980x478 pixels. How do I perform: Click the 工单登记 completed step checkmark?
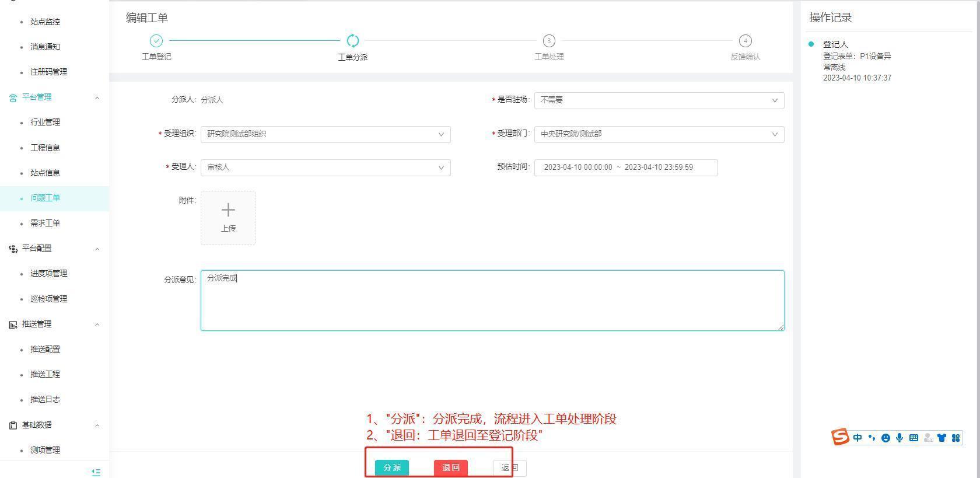pos(156,41)
